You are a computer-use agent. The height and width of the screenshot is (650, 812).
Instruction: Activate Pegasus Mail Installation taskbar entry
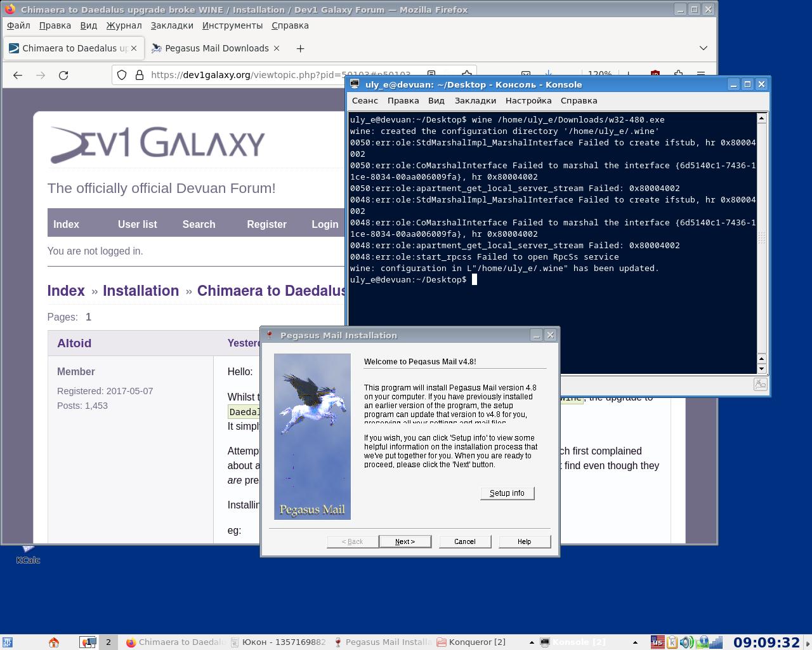coord(383,642)
